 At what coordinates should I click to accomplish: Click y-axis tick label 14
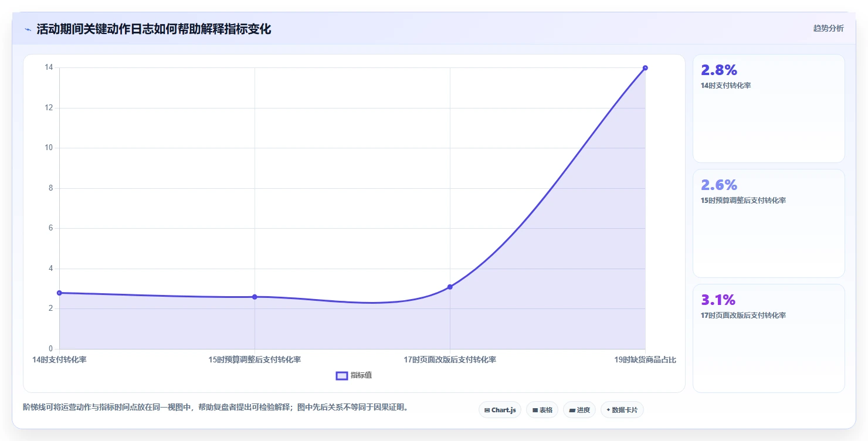pos(49,67)
